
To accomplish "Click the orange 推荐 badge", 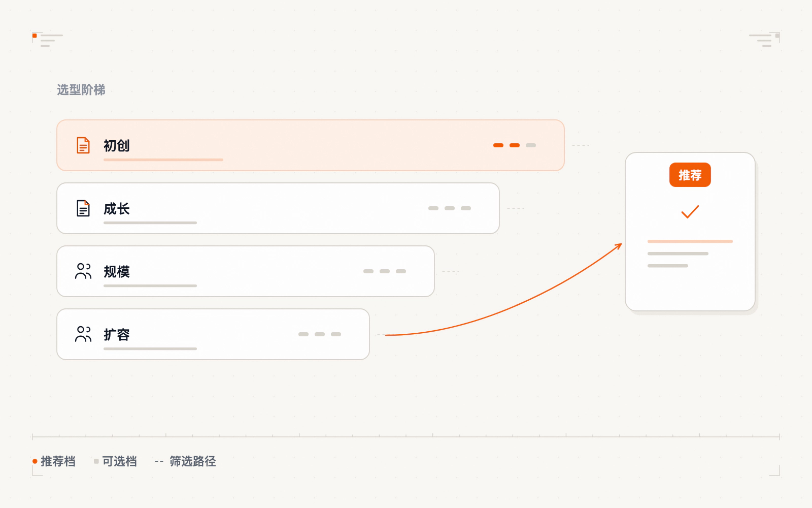I will pyautogui.click(x=690, y=175).
